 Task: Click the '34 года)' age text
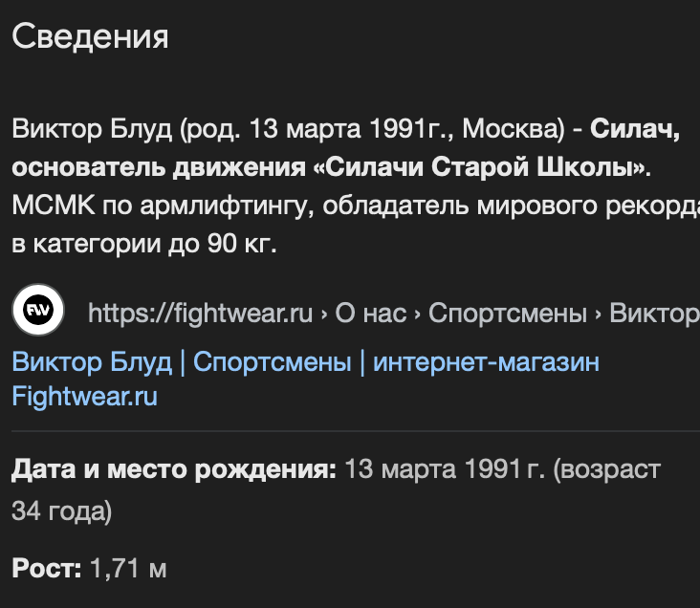pyautogui.click(x=61, y=511)
